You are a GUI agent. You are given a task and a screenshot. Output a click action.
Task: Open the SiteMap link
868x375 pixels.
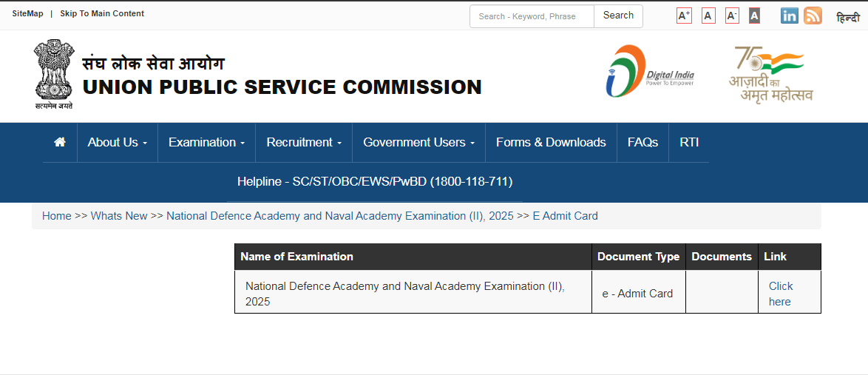pyautogui.click(x=27, y=13)
